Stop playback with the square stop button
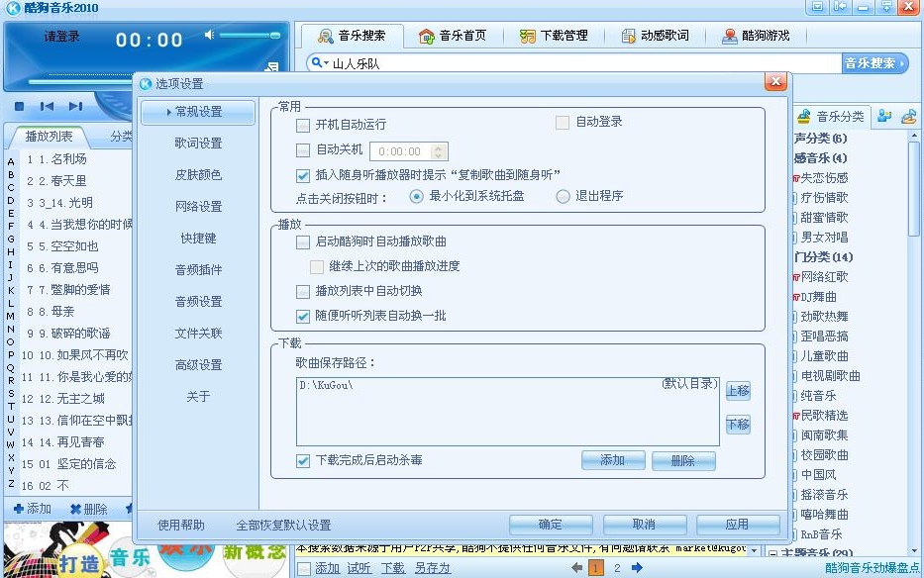 coord(20,106)
